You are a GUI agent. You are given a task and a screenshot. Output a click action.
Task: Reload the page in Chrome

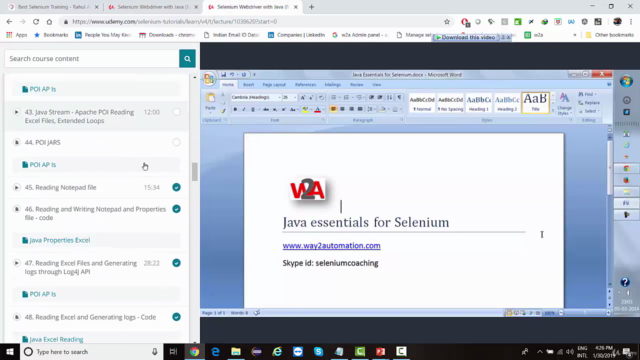coord(36,22)
